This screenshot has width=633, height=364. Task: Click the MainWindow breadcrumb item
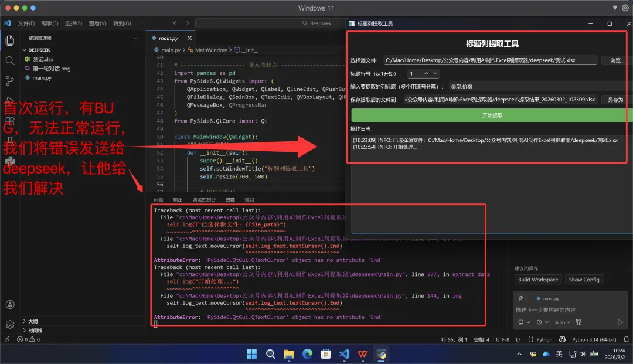[x=210, y=50]
